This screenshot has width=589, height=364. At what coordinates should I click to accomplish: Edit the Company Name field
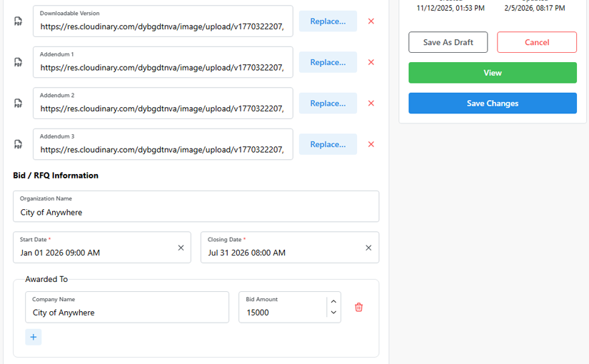point(127,308)
